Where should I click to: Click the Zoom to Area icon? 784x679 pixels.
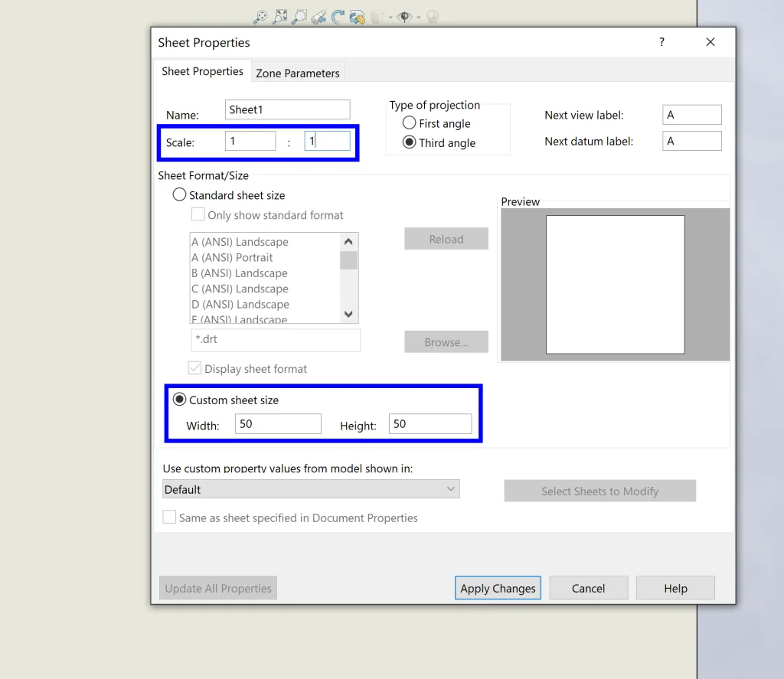280,17
